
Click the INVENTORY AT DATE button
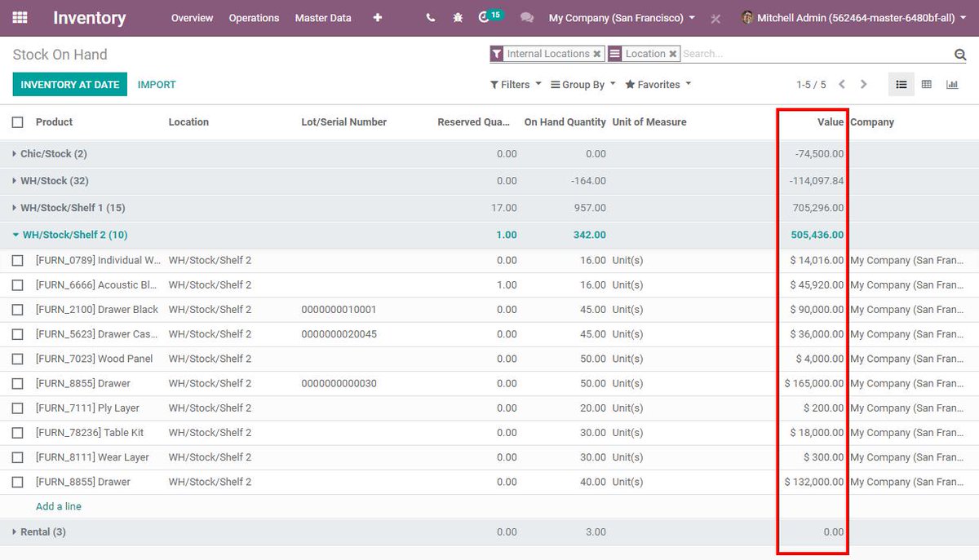tap(69, 84)
